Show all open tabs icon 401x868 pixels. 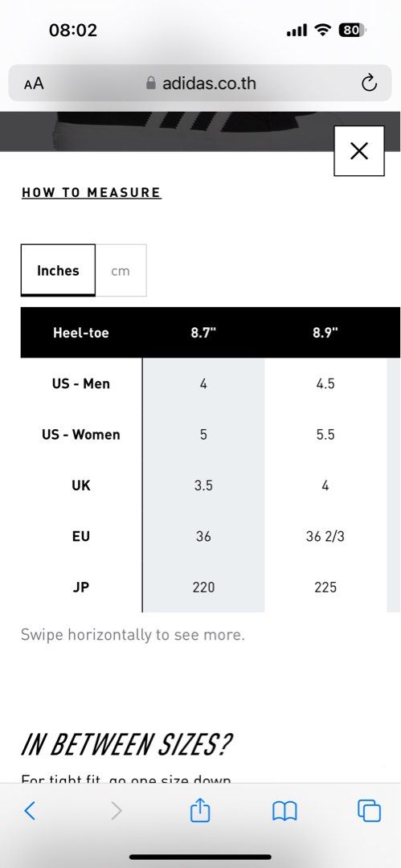(x=370, y=811)
